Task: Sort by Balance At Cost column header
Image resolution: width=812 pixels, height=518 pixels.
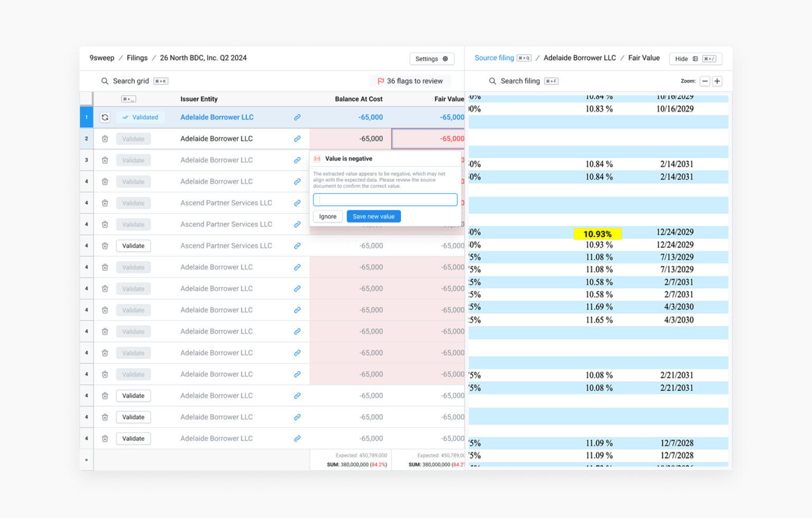Action: (358, 99)
